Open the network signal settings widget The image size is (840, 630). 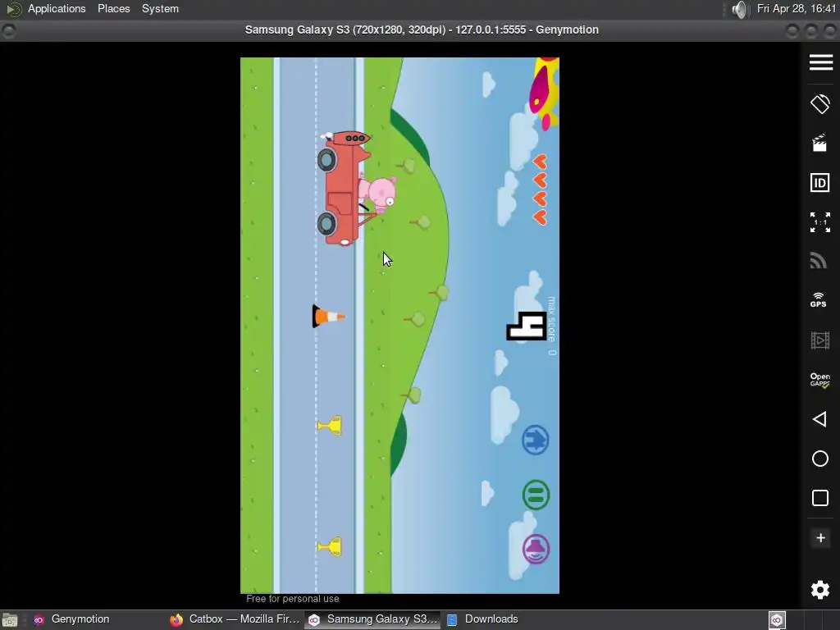pyautogui.click(x=818, y=261)
